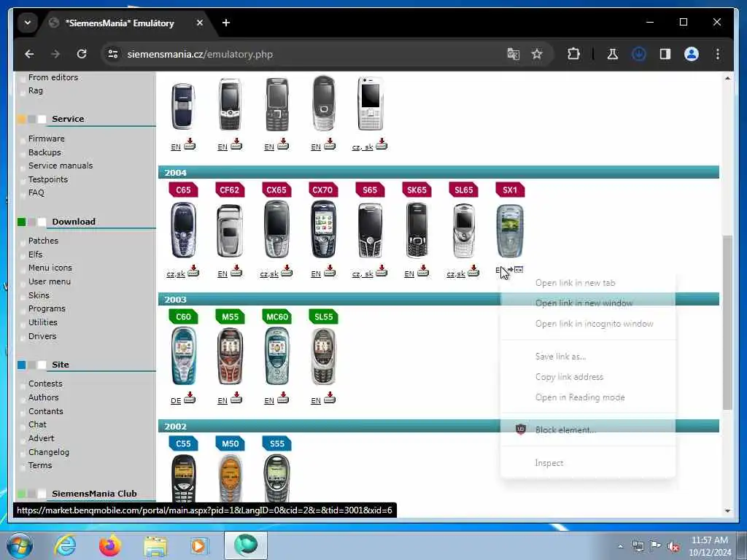
Task: Click the green MC60 model label
Action: click(276, 316)
